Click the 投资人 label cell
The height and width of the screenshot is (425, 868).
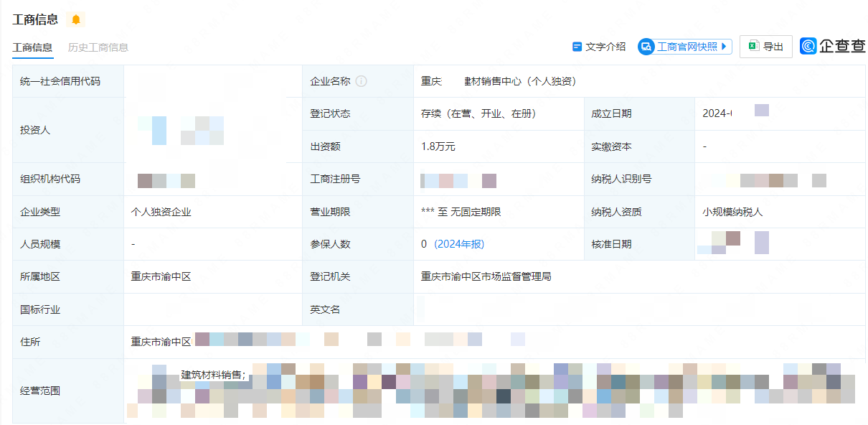68,130
